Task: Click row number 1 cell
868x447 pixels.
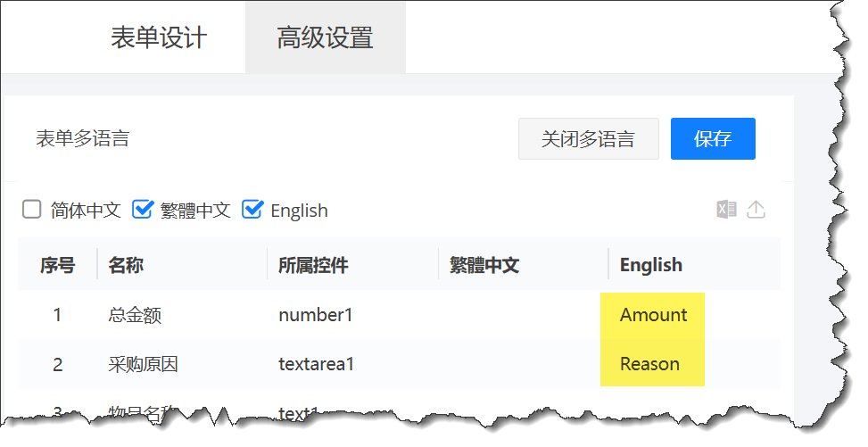Action: coord(57,315)
